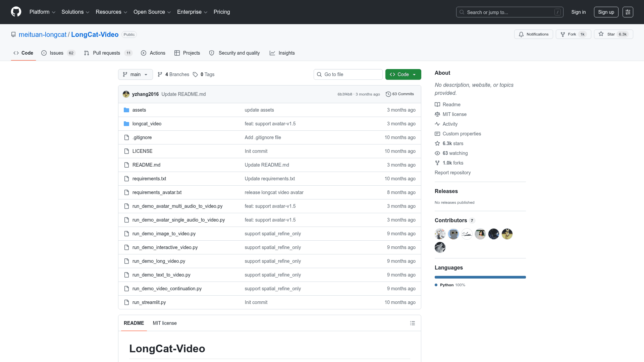644x362 pixels.
Task: Open the meituan-longcat owner link
Action: [x=43, y=35]
